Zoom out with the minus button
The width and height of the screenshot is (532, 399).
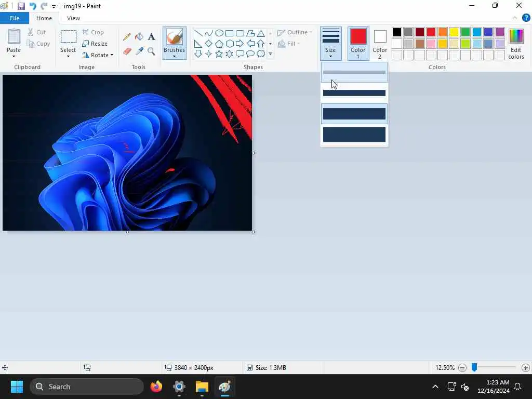click(462, 367)
